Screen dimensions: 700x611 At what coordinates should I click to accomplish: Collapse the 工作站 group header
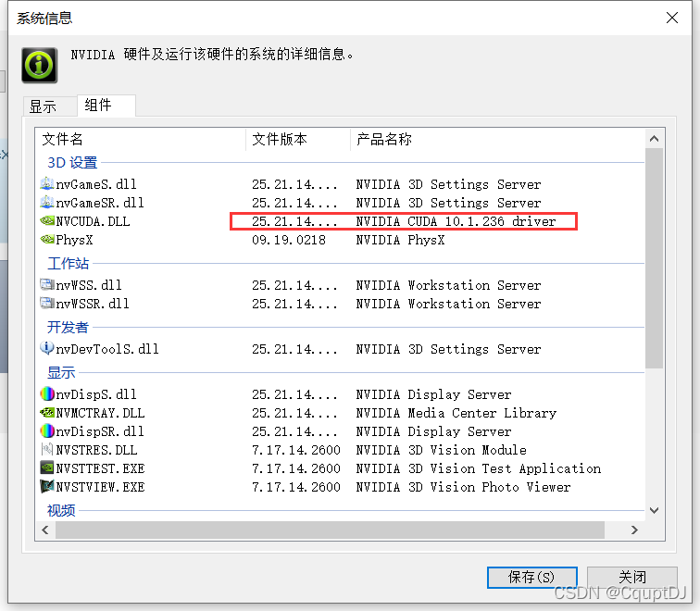[x=68, y=263]
